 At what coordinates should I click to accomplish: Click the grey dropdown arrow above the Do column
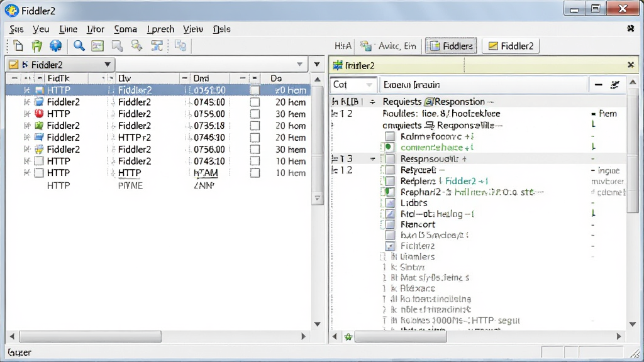[300, 65]
